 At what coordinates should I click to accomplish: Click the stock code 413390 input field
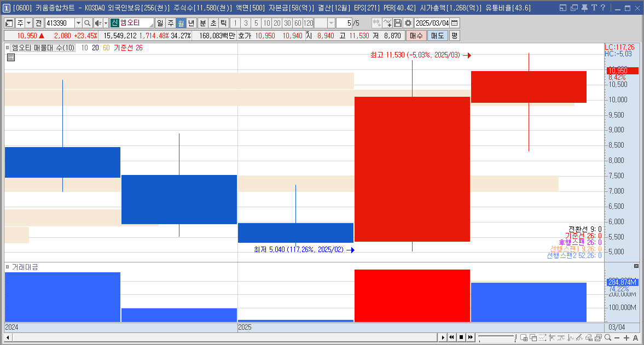[x=60, y=24]
